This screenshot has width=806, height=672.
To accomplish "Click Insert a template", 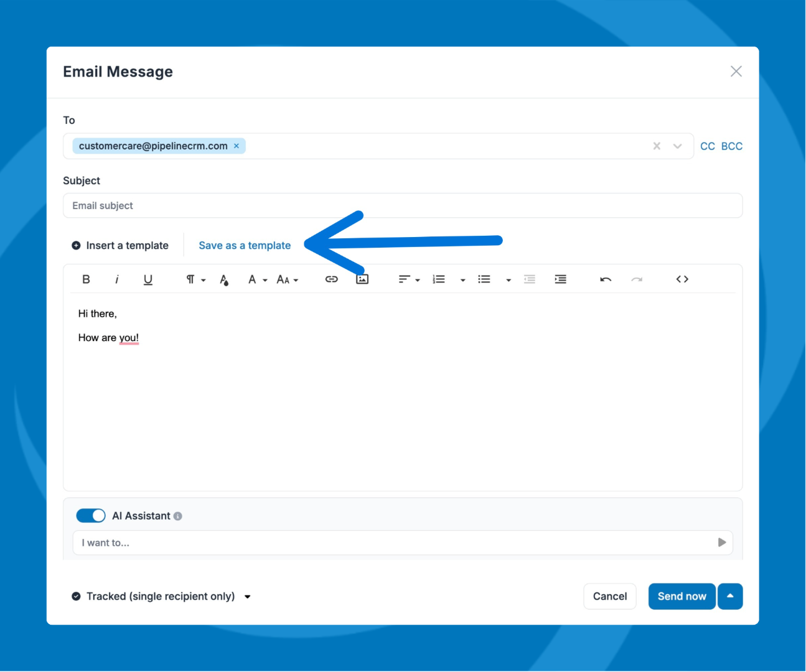I will tap(120, 246).
